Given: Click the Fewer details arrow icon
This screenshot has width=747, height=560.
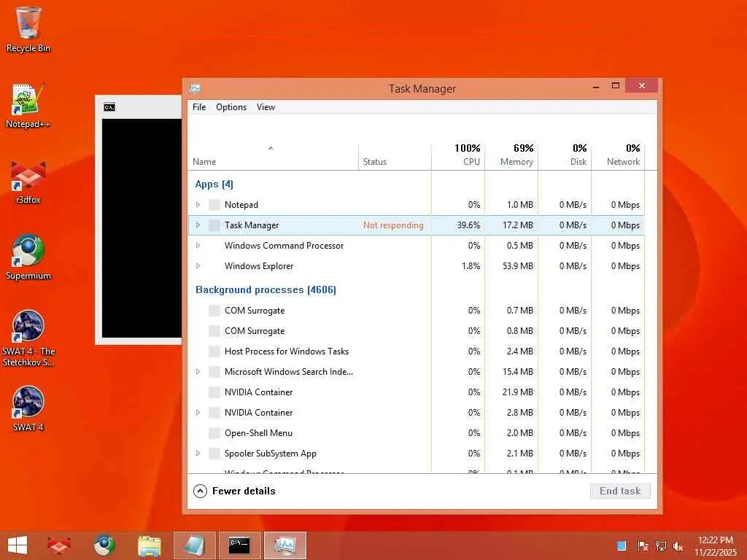Looking at the screenshot, I should [200, 491].
